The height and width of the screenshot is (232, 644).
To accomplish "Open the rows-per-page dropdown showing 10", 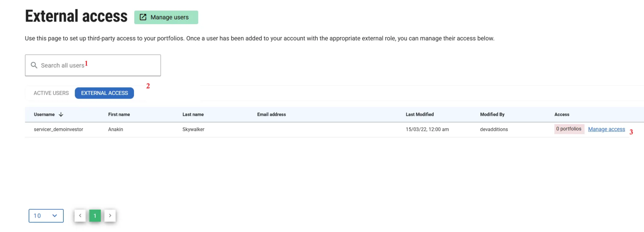I will coord(46,216).
